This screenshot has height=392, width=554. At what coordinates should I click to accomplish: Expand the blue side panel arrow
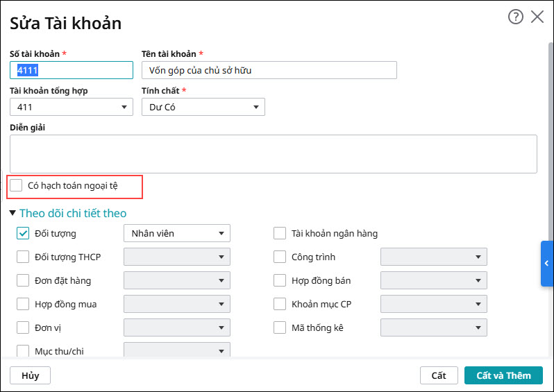click(x=547, y=264)
